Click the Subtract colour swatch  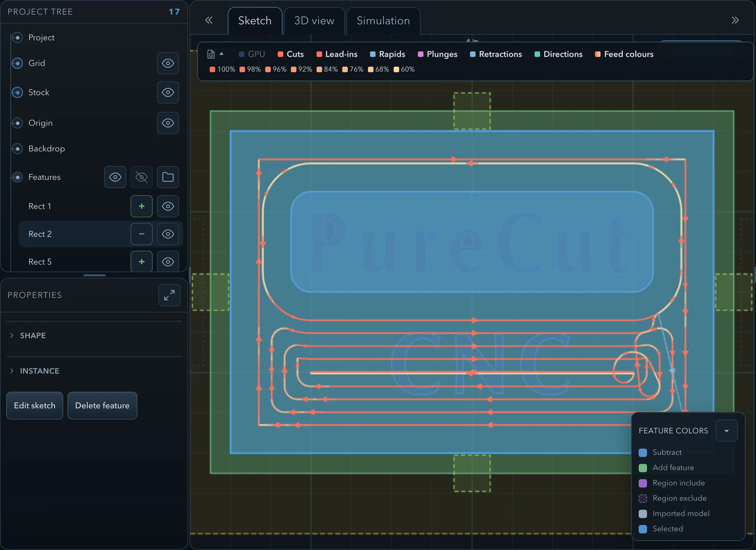click(643, 453)
